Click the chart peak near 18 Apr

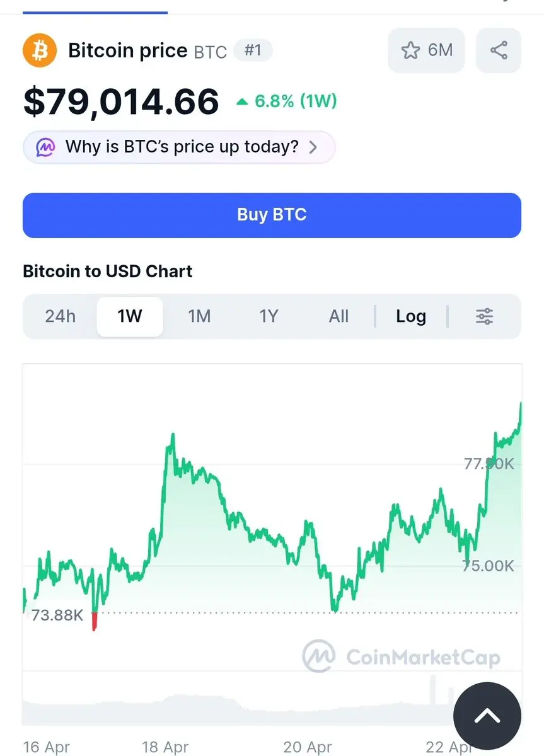point(171,435)
